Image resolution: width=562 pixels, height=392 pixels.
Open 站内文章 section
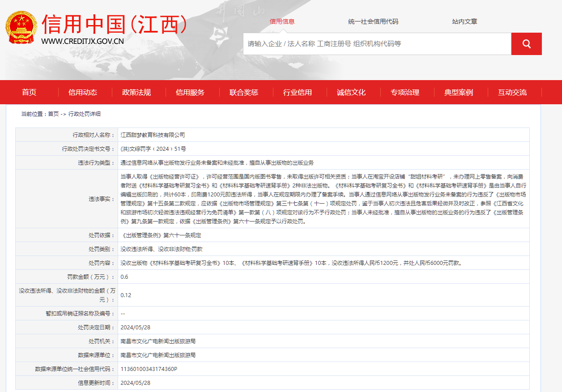464,21
